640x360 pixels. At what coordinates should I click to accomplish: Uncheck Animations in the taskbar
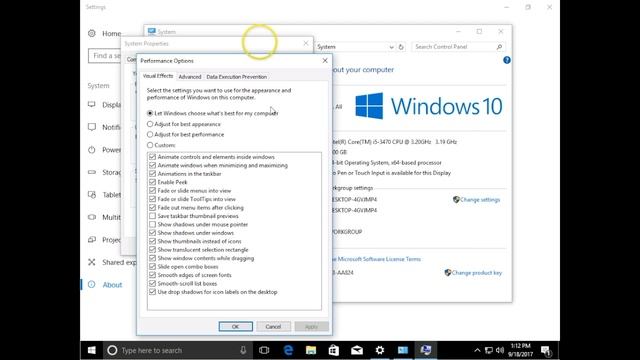[x=152, y=173]
